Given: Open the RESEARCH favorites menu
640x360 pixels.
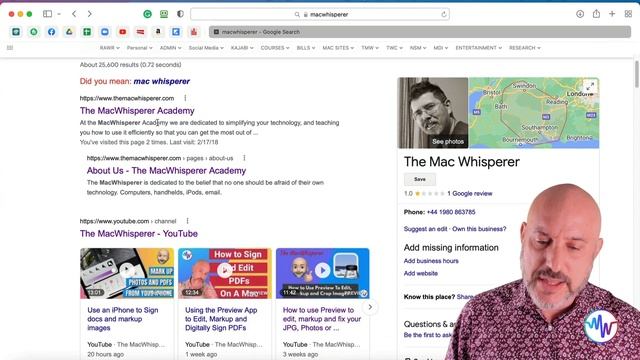Looking at the screenshot, I should 524,48.
